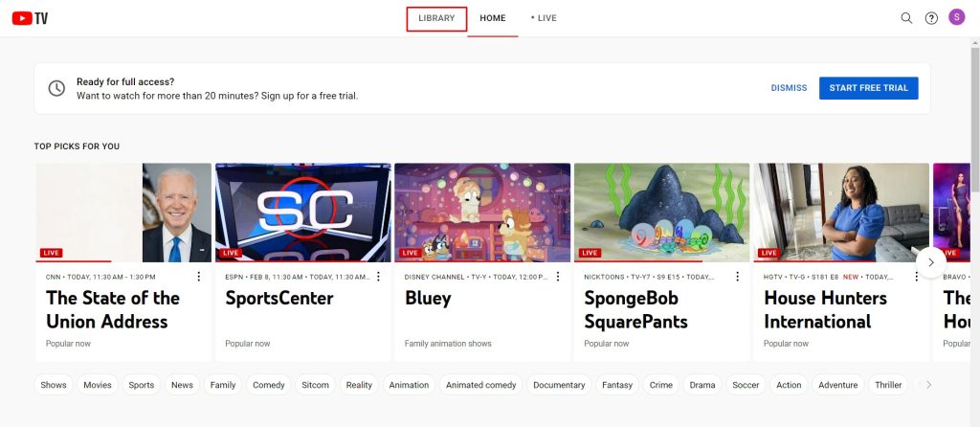
Task: Select the Action genre chip
Action: (789, 385)
